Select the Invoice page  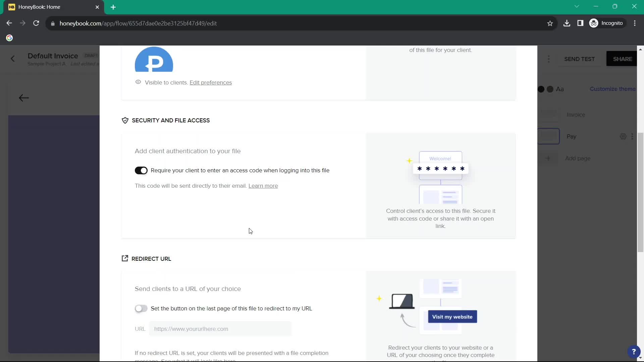point(576,115)
